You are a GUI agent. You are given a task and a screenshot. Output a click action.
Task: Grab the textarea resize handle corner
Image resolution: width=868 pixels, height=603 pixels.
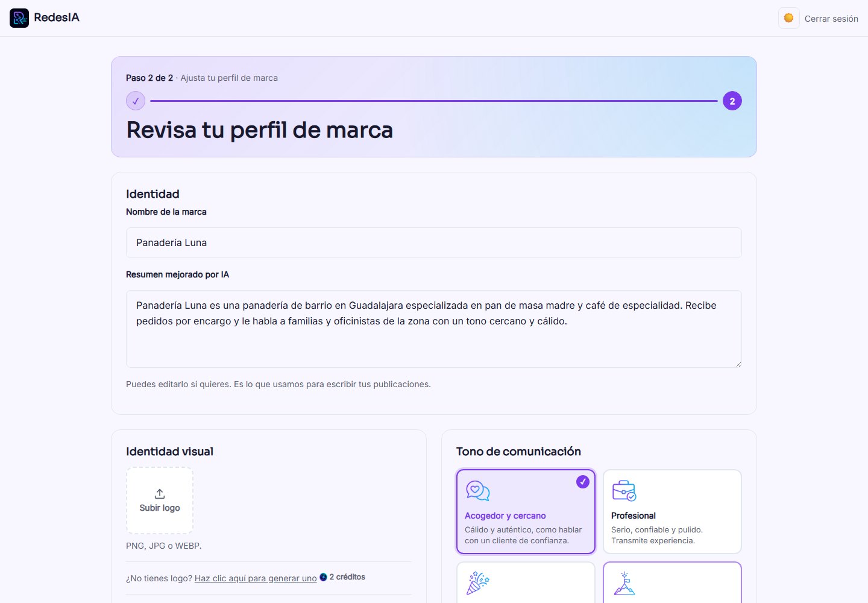click(x=738, y=364)
